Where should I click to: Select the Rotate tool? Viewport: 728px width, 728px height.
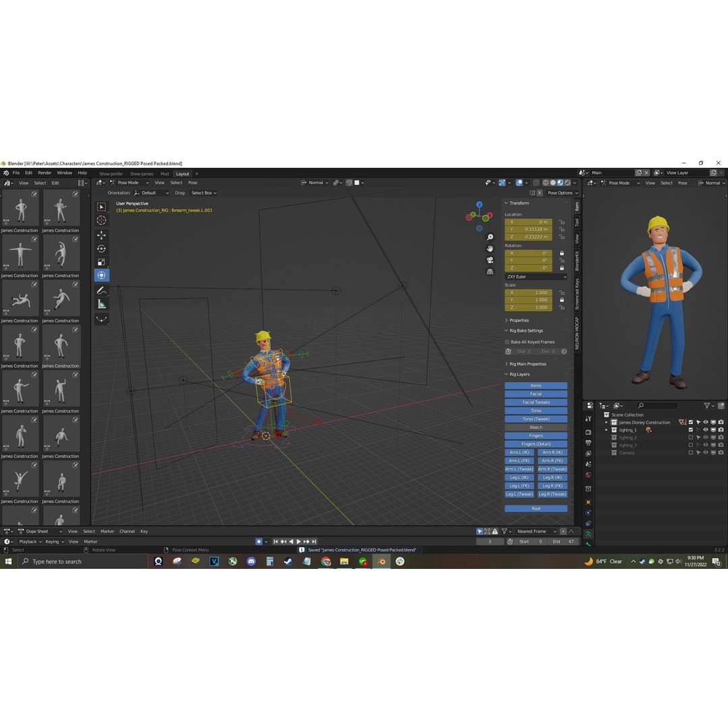click(x=102, y=249)
